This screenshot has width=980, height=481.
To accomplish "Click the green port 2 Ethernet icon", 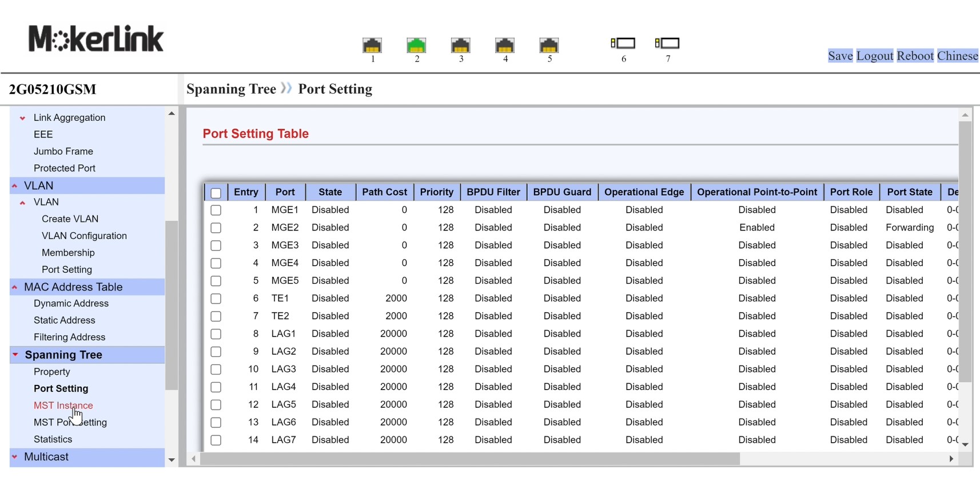I will pyautogui.click(x=416, y=45).
